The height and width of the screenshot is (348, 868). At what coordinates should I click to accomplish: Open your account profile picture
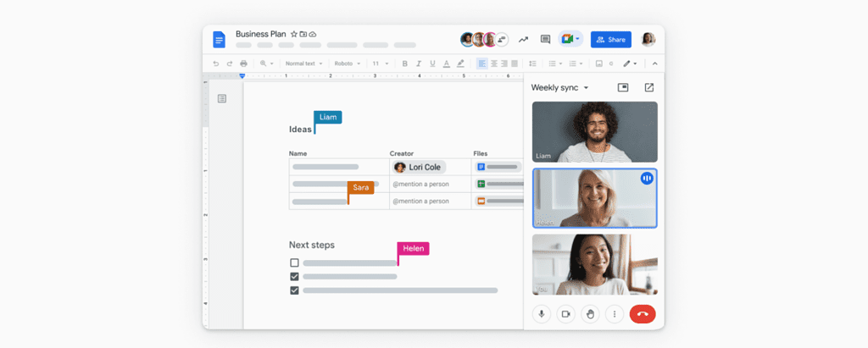(x=648, y=39)
